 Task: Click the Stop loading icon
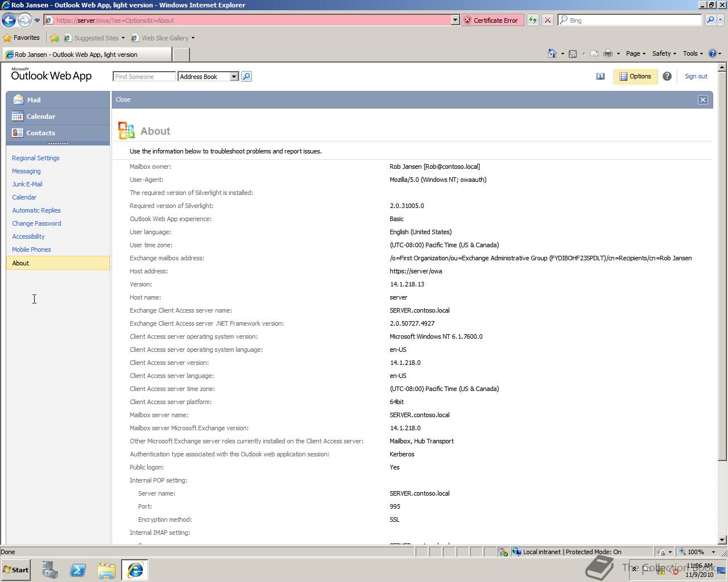coord(547,20)
